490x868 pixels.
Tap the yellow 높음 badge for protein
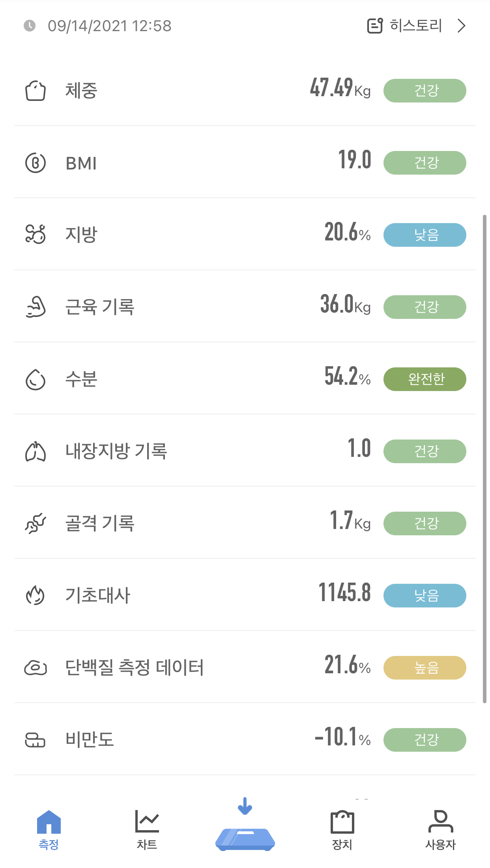pos(425,668)
